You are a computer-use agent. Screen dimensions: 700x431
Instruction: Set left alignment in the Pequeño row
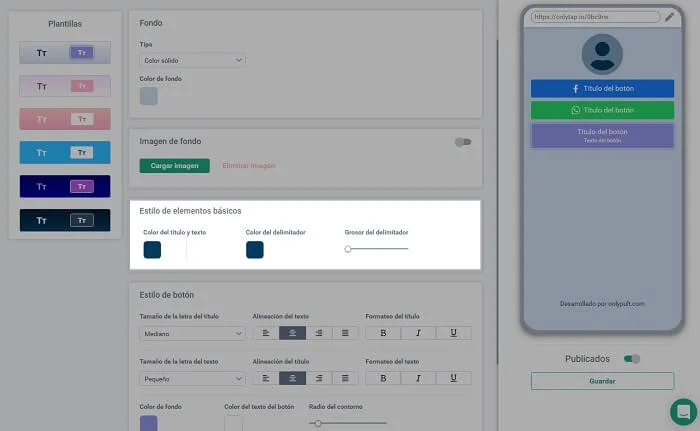point(265,378)
